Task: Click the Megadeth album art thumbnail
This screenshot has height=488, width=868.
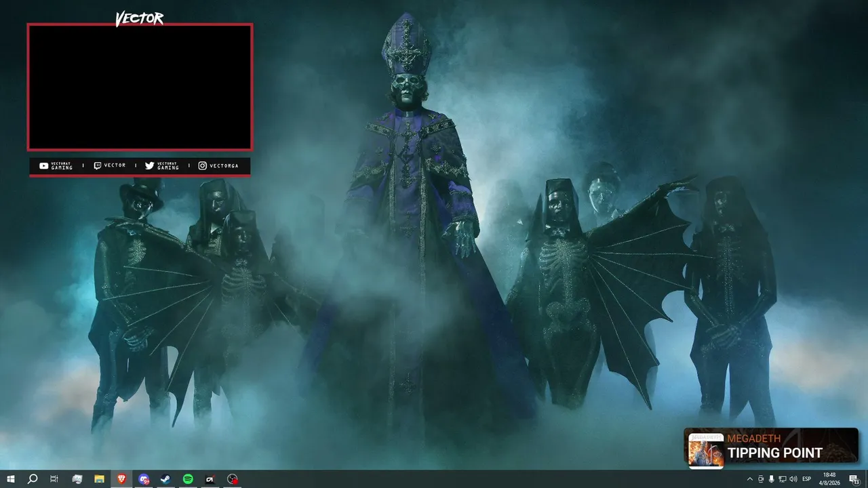Action: (706, 450)
